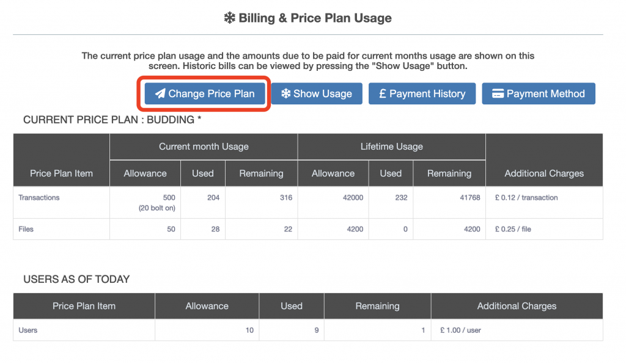The image size is (626, 364).
Task: Click the snowflake icon beside the Billing title
Action: [x=230, y=18]
